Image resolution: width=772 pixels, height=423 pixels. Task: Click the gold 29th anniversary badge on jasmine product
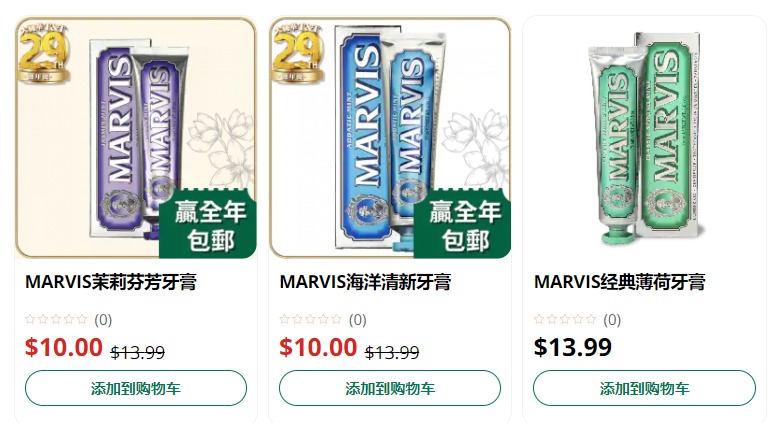[43, 53]
